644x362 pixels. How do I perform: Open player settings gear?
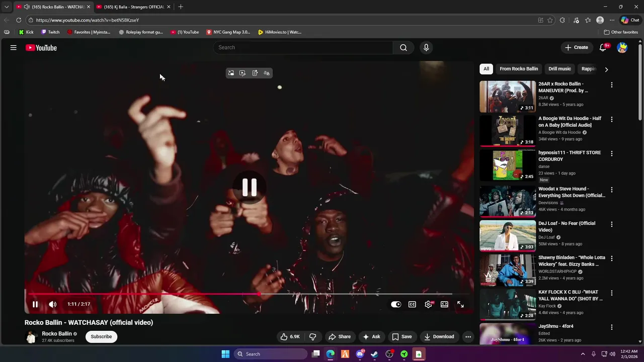428,304
